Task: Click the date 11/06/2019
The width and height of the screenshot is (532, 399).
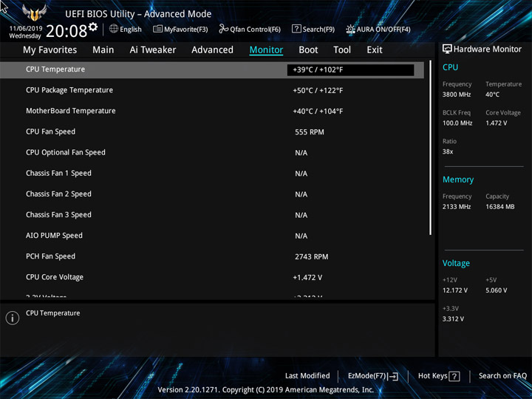Action: click(26, 29)
